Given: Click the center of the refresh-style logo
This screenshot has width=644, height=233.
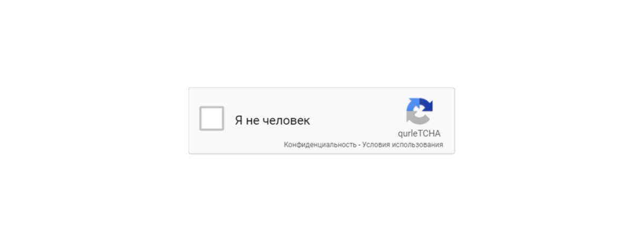Looking at the screenshot, I should pos(420,111).
